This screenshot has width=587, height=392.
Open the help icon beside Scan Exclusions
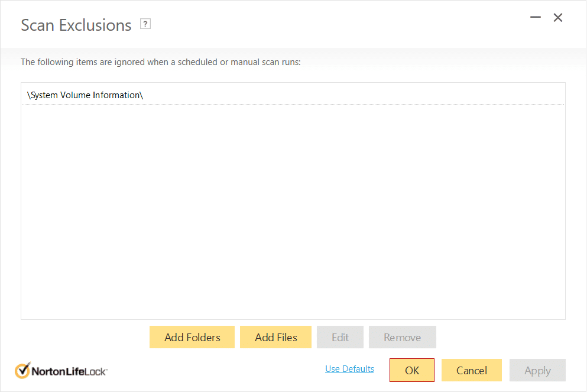145,24
